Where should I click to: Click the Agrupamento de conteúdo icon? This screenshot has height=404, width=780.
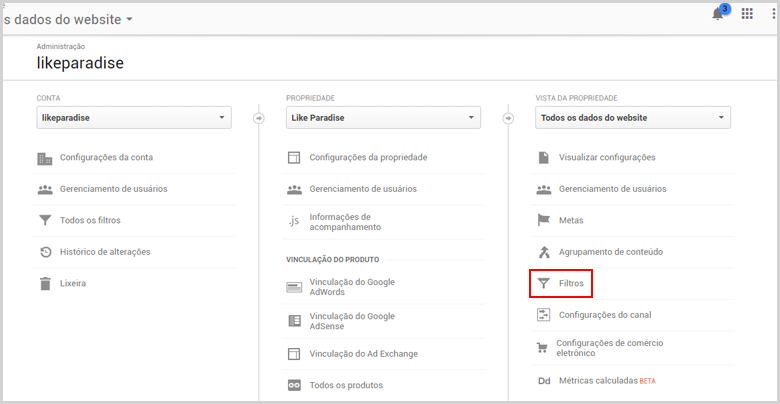544,252
